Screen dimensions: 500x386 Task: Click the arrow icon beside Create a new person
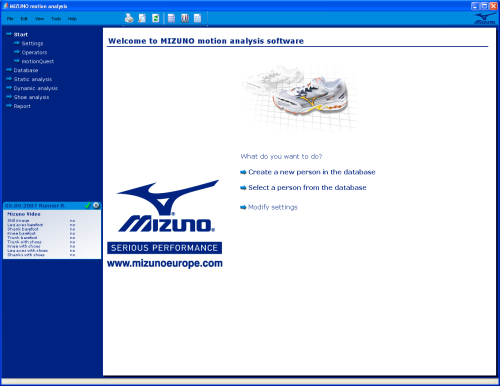[243, 172]
